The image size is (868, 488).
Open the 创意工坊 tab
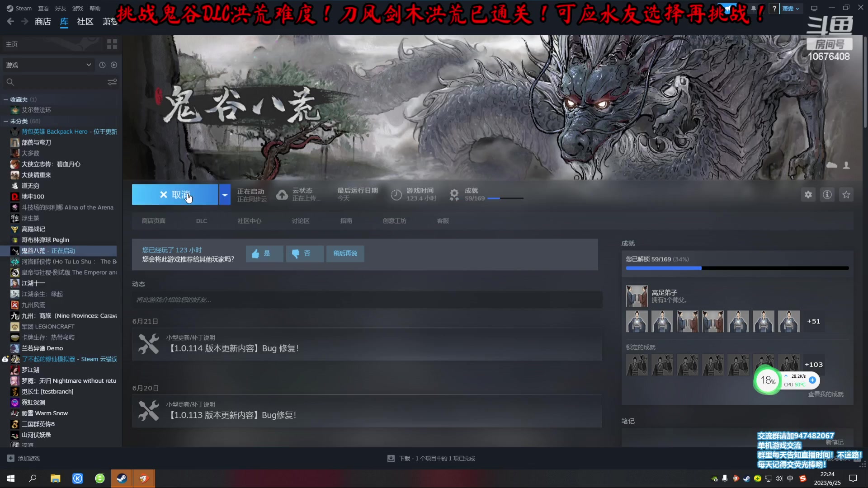click(395, 221)
